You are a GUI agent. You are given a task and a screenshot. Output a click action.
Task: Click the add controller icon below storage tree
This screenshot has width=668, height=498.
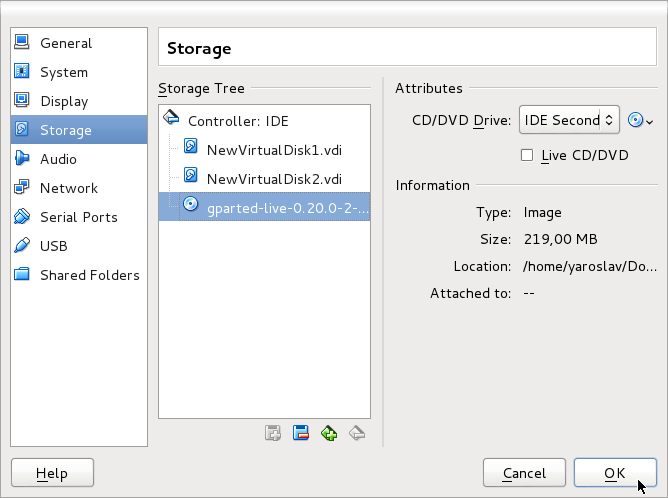click(x=329, y=433)
